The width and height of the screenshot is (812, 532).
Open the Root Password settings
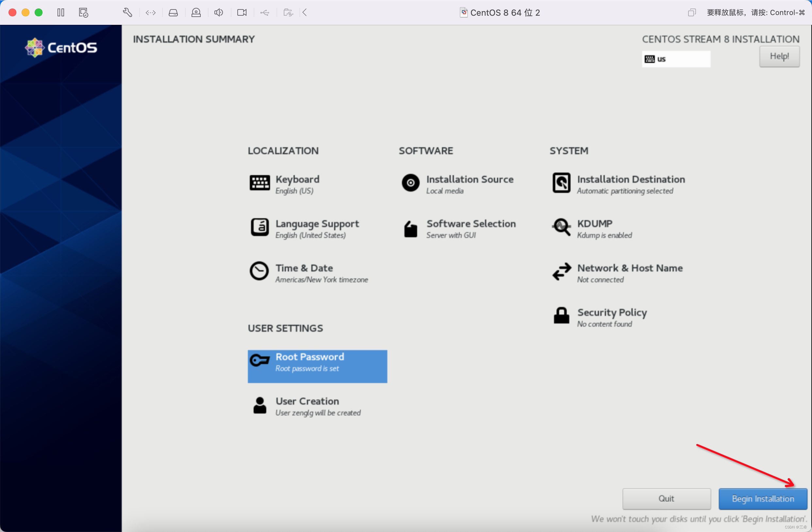coord(317,366)
